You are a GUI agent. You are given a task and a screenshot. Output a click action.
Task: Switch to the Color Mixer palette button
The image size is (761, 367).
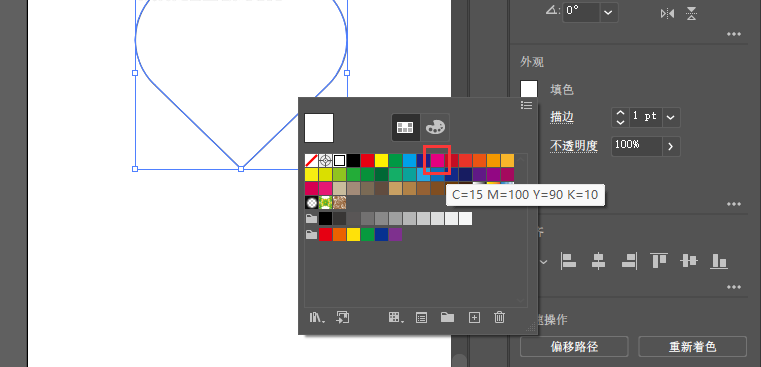pyautogui.click(x=435, y=127)
